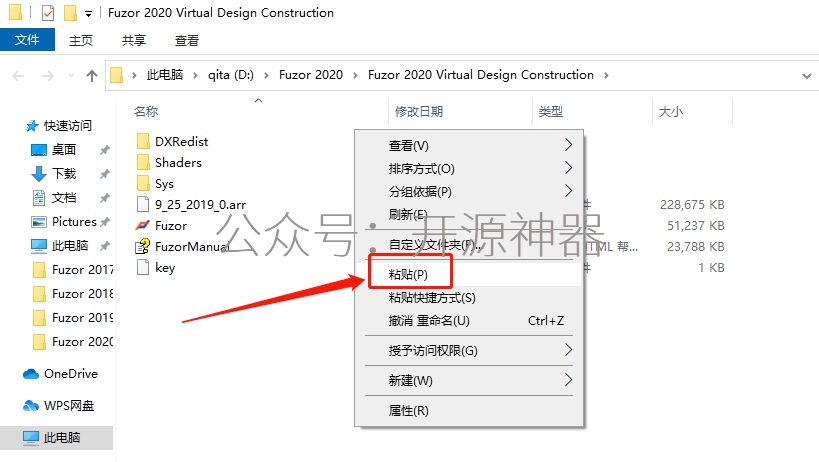
Task: Click the Downloads (下载) arrow icon
Action: [39, 174]
